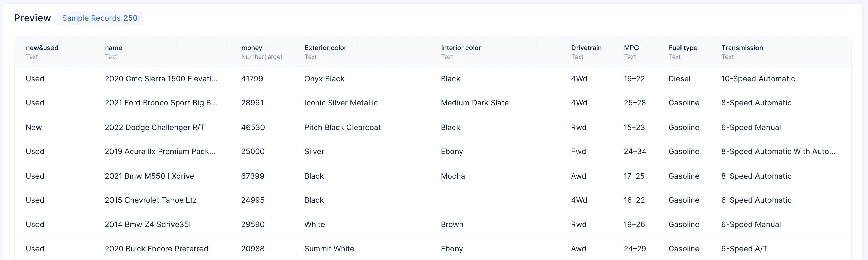Select the 2020 Gmc Sierra 1500 row name
The image size is (868, 260).
pos(161,79)
